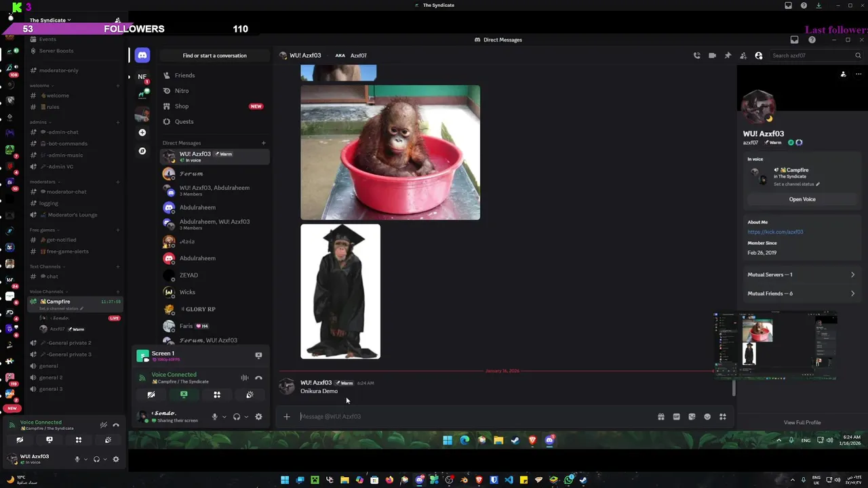
Task: Toggle camera in streamed Discord voice panel
Action: point(151,394)
